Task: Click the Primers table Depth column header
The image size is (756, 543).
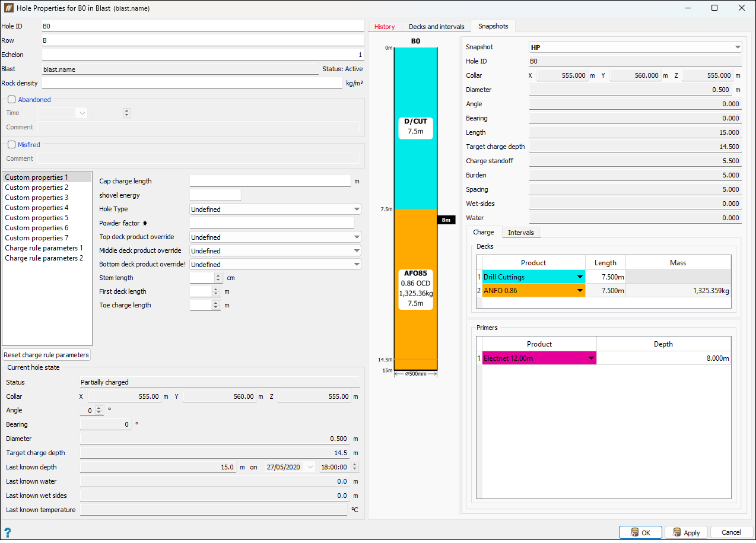Action: tap(663, 344)
